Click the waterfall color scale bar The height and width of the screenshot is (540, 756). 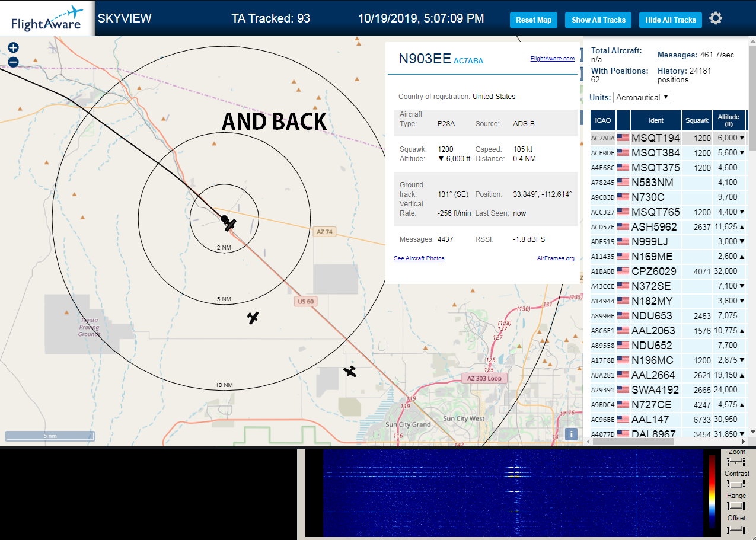tap(712, 491)
